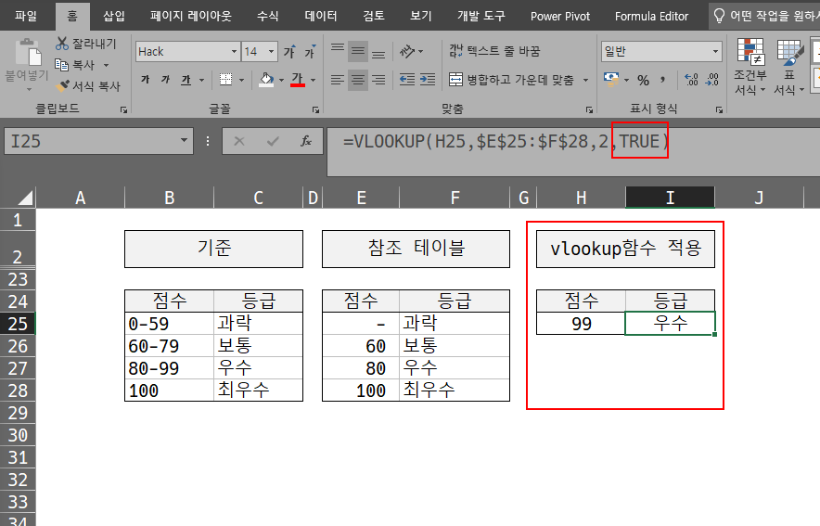Toggle bold formatting
This screenshot has height=526, width=820.
(x=145, y=79)
